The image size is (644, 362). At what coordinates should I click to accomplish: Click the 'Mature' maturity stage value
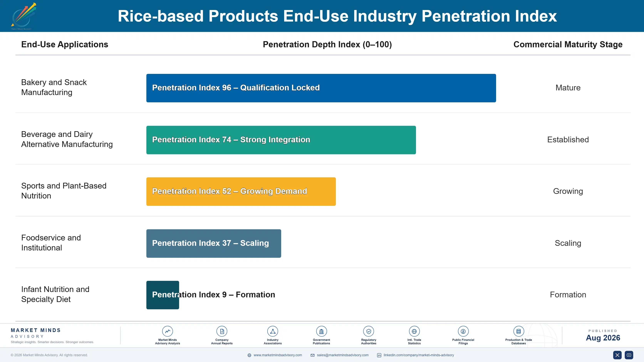pos(568,88)
